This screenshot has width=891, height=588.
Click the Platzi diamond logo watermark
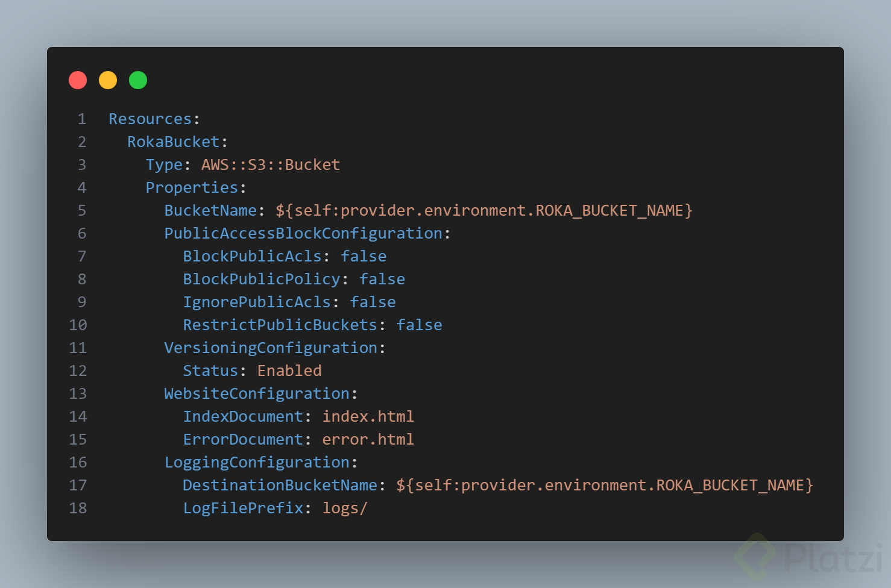pyautogui.click(x=754, y=555)
